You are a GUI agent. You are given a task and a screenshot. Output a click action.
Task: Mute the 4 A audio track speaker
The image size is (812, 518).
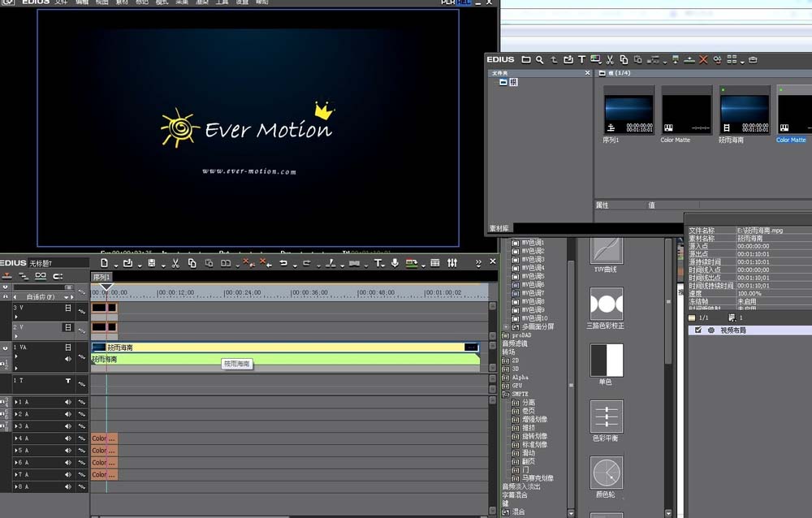(68, 438)
